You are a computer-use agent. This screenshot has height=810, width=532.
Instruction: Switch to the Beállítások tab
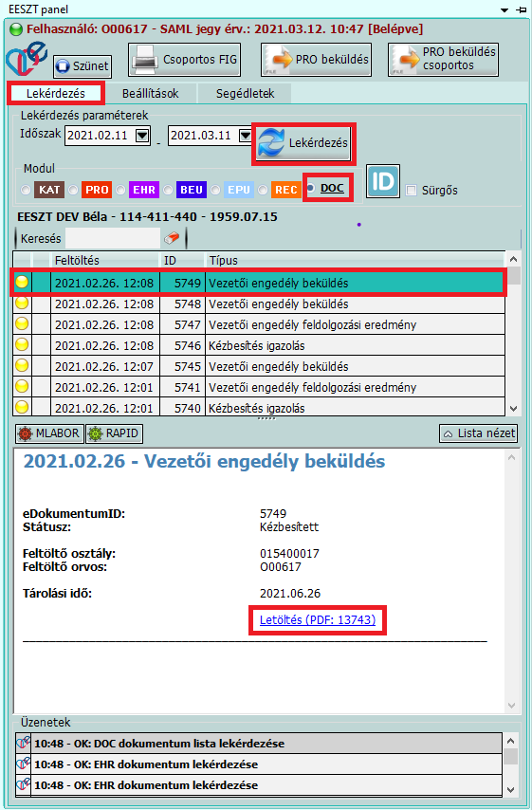pyautogui.click(x=150, y=94)
